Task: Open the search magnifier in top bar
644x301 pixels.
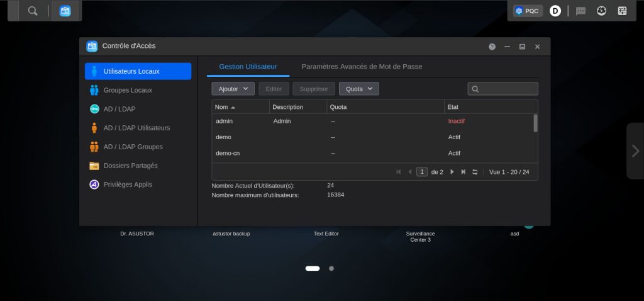Action: coord(33,11)
